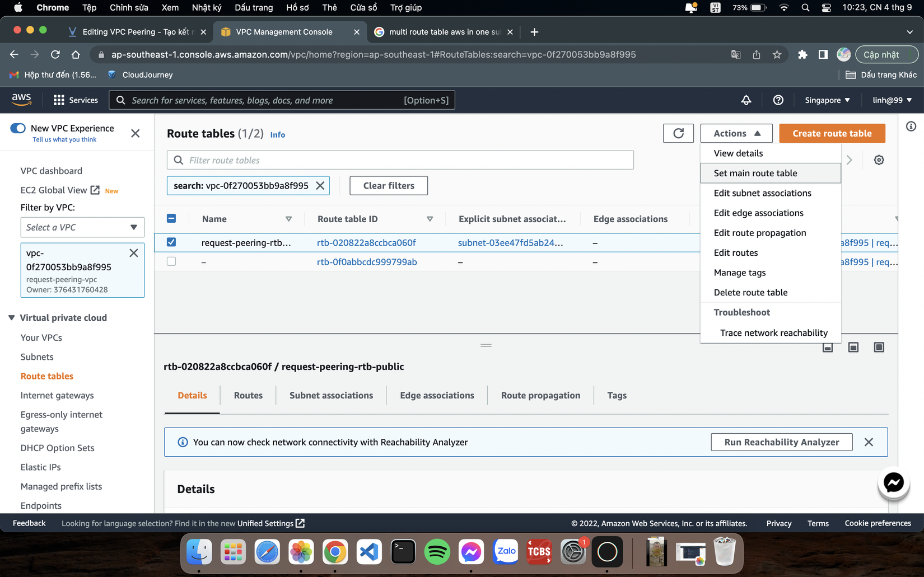
Task: Open the Services grid menu
Action: click(x=76, y=100)
